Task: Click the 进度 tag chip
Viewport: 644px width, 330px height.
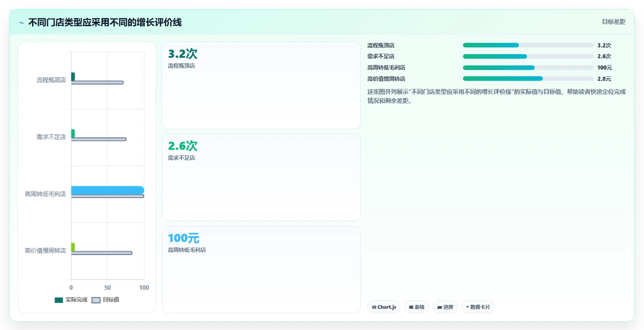Action: pos(445,307)
